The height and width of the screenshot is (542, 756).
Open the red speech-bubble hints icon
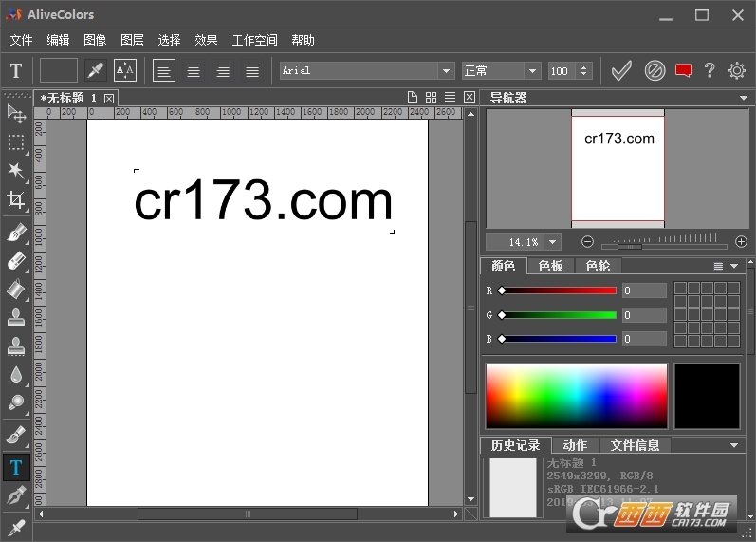point(684,71)
